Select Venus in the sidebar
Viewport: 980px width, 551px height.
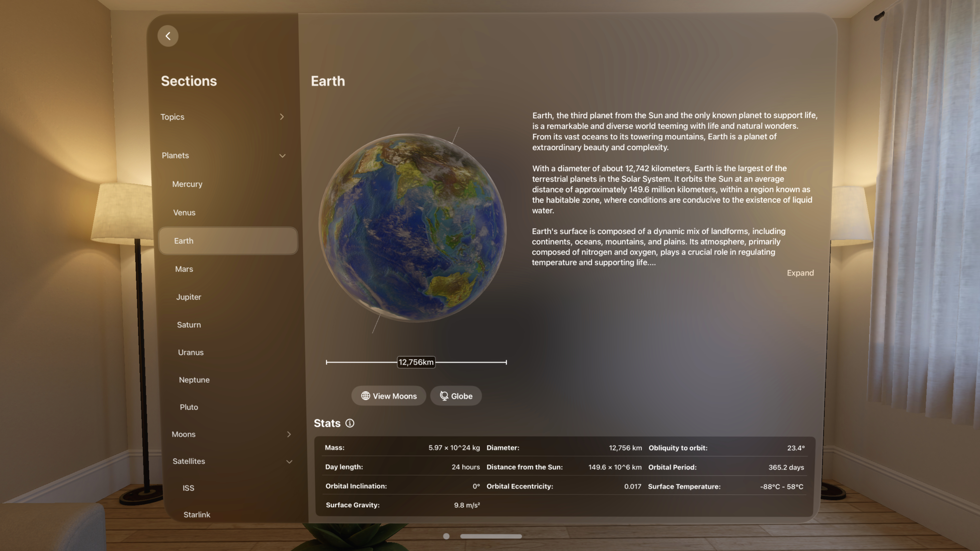(184, 212)
